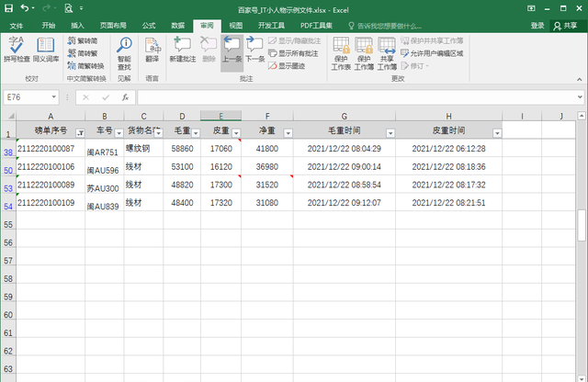The width and height of the screenshot is (588, 382).
Task: Click the 登录 sign-in link
Action: coord(537,26)
